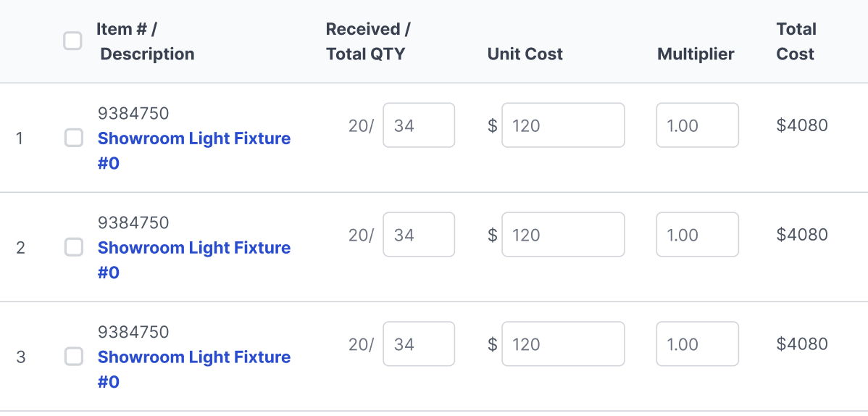Check the checkbox for row 3
Viewport: 868px width, 416px height.
click(74, 357)
